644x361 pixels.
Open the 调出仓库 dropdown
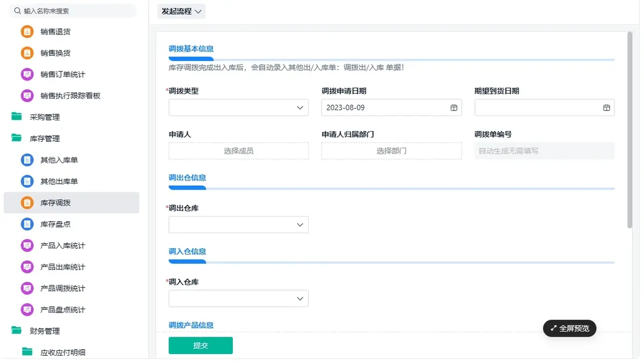(238, 225)
